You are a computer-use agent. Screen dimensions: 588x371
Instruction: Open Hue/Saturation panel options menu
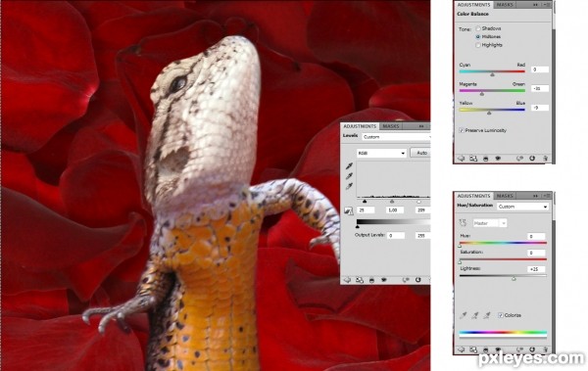(x=547, y=196)
